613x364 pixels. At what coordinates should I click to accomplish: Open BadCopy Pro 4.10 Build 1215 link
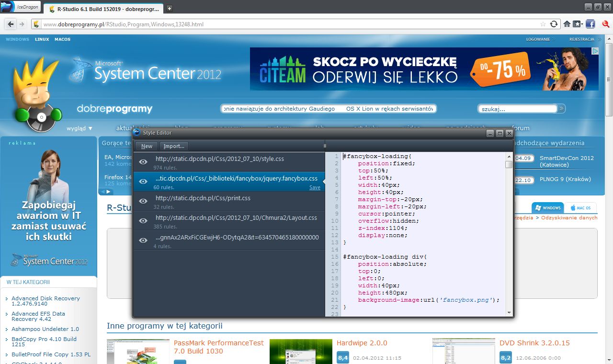point(44,341)
